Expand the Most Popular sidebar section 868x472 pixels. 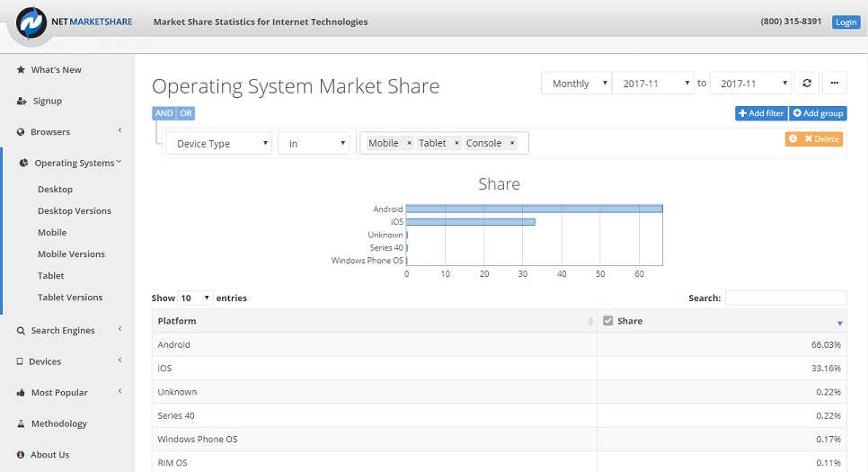(x=120, y=391)
